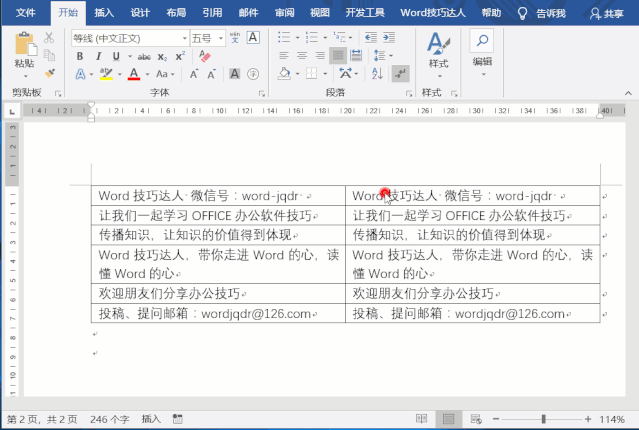Open the Editing search group
This screenshot has height=430, width=639.
coord(482,52)
